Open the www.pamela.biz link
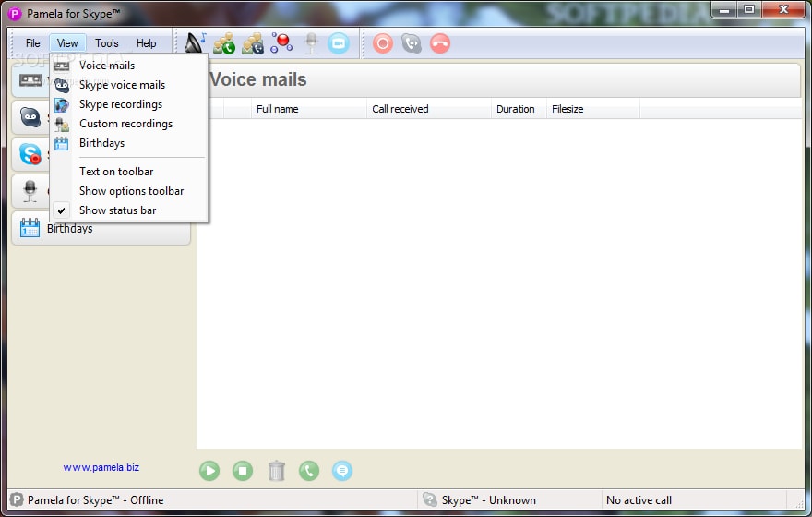The height and width of the screenshot is (517, 812). click(101, 467)
